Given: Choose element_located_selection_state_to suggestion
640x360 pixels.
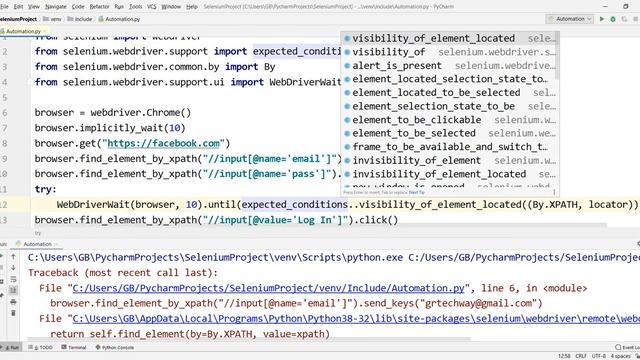Looking at the screenshot, I should pyautogui.click(x=450, y=79).
